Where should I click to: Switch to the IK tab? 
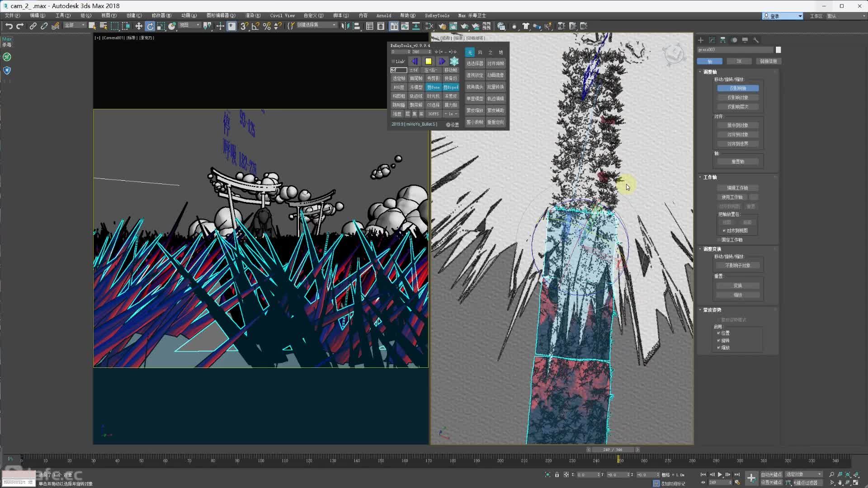739,61
